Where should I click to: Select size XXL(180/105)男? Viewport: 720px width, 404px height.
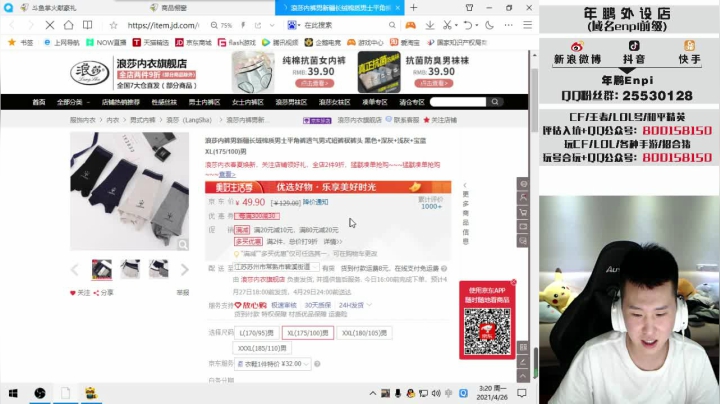coord(364,333)
